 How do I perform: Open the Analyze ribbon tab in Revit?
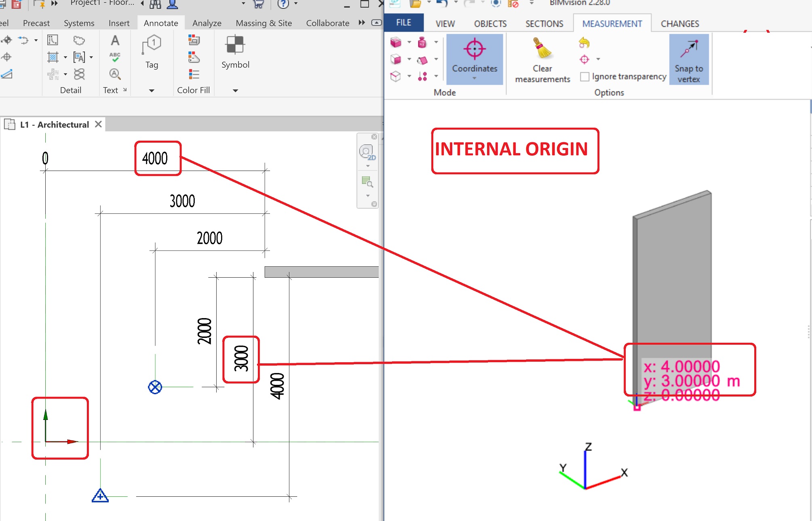pos(207,23)
